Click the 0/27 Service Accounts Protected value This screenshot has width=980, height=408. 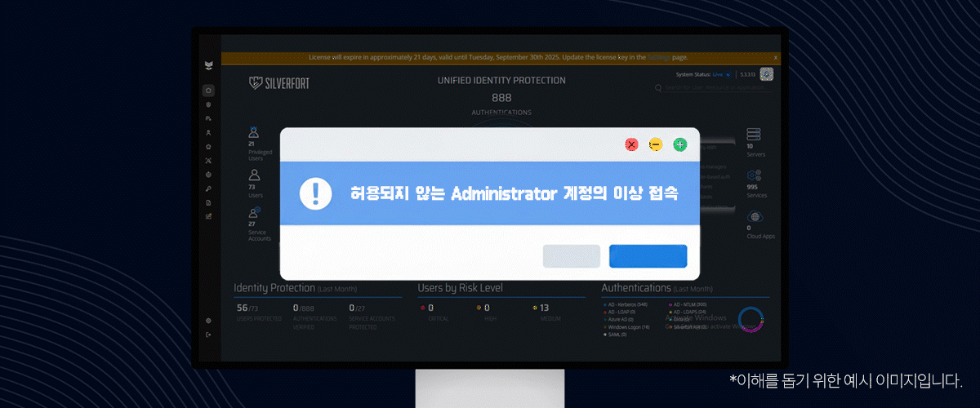(357, 308)
